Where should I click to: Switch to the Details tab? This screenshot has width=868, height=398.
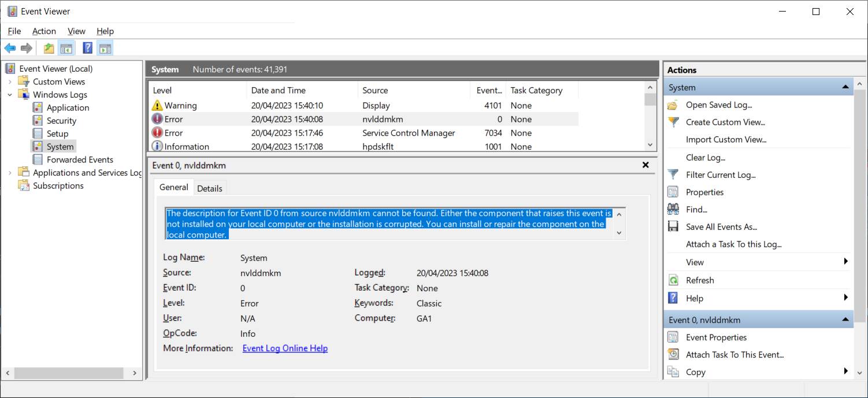coord(210,188)
